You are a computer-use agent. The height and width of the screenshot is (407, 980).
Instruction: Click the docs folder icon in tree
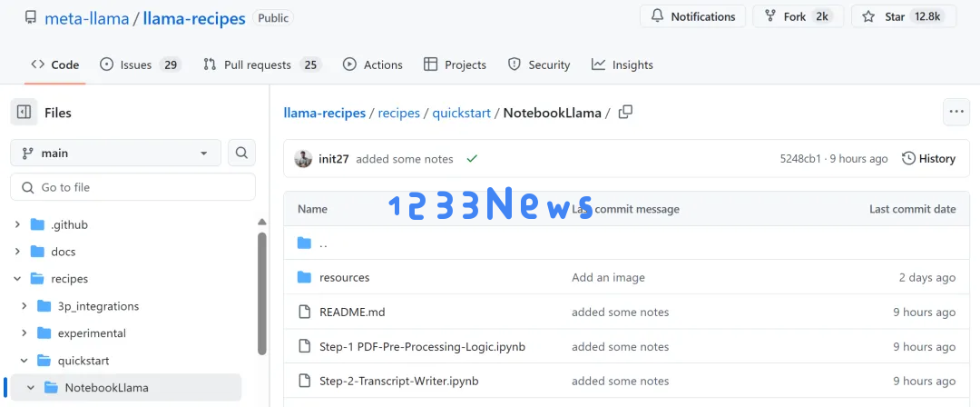pyautogui.click(x=37, y=252)
